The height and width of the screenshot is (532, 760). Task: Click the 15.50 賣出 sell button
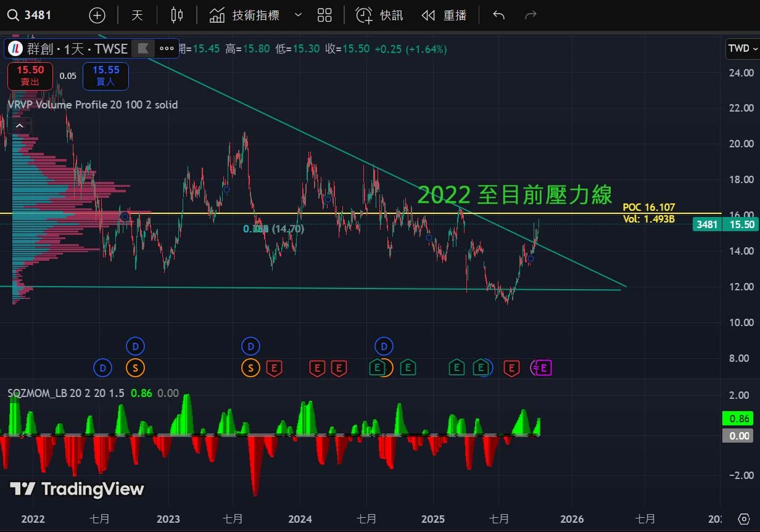coord(30,76)
